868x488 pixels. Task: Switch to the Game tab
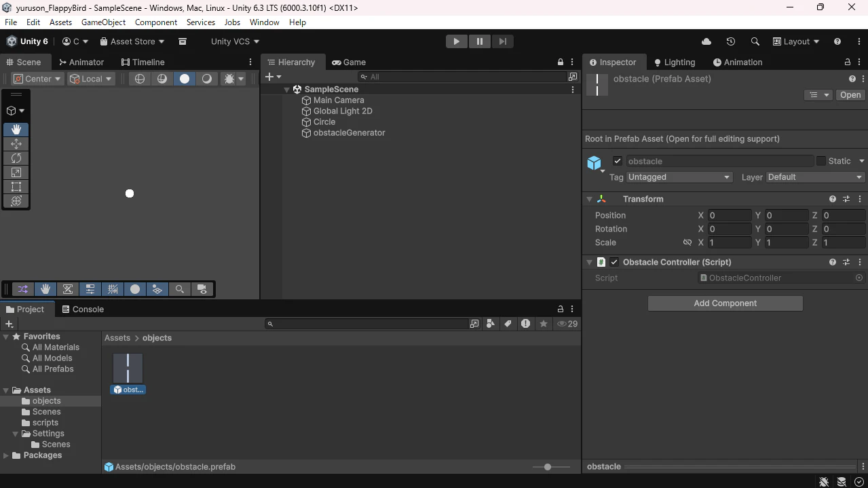349,62
